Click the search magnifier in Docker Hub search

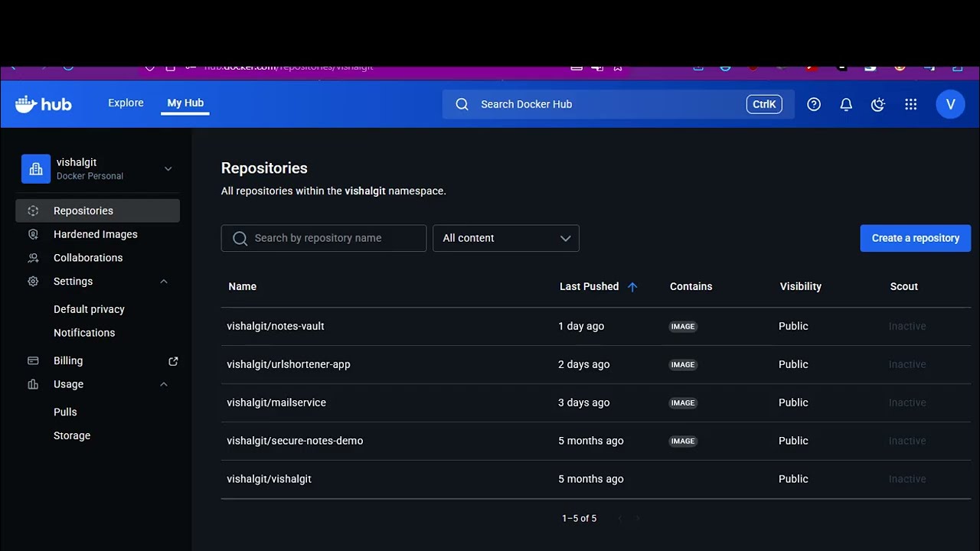point(462,104)
